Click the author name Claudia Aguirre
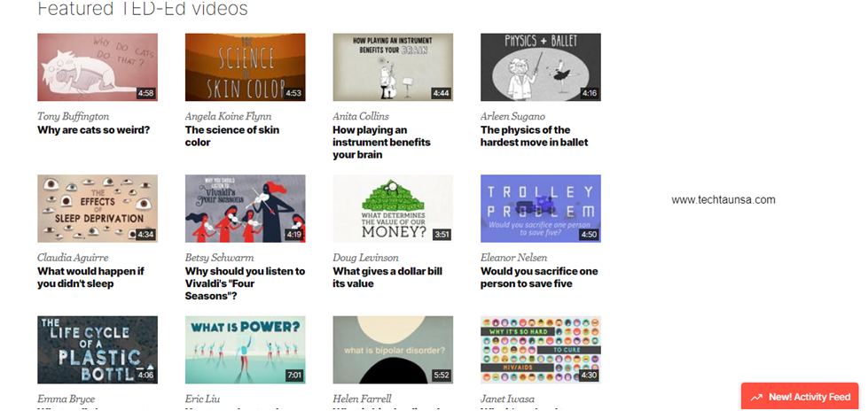This screenshot has height=411, width=868. (73, 258)
